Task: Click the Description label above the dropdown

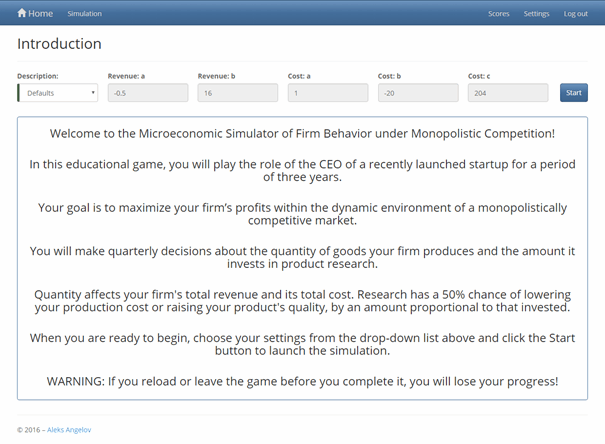Action: point(38,75)
